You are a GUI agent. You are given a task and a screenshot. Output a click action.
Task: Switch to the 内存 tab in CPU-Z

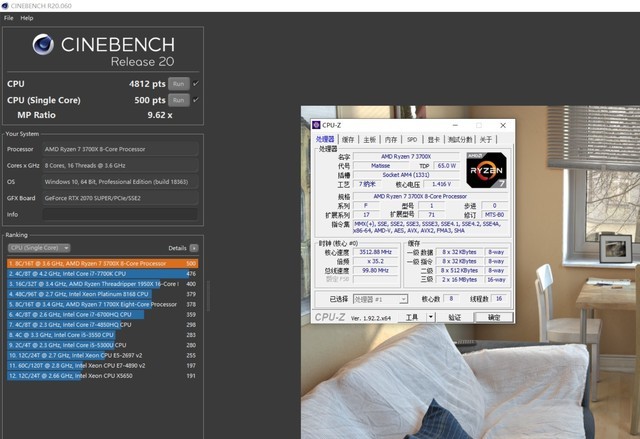(x=391, y=140)
